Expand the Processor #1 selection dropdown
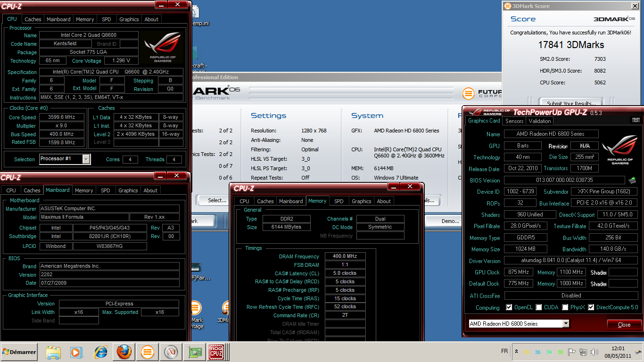This screenshot has width=644, height=362. (86, 159)
